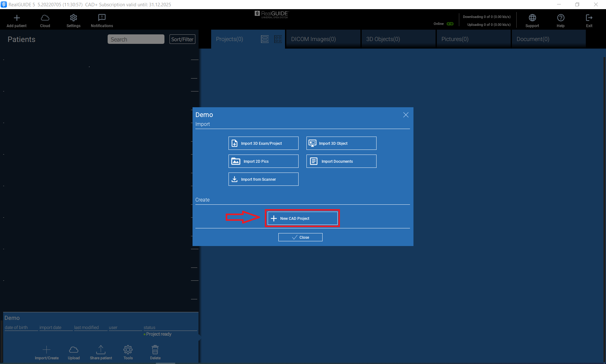
Task: Click the patient Search field
Action: (136, 39)
